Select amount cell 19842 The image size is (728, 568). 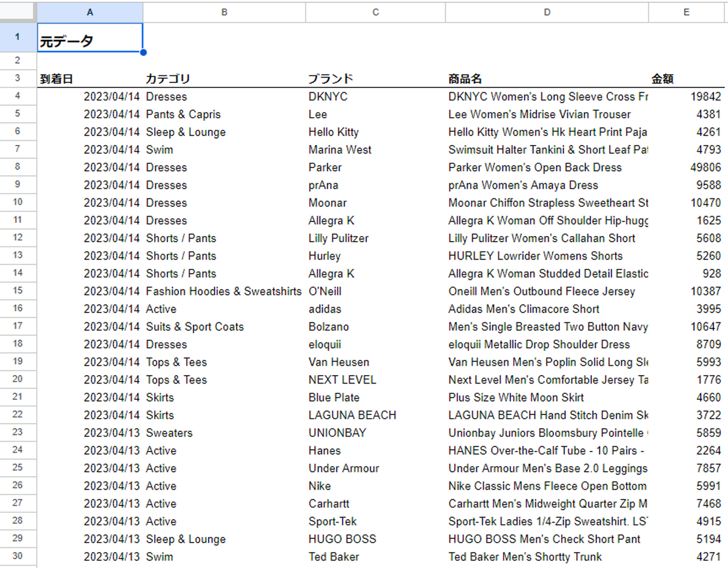pos(686,96)
